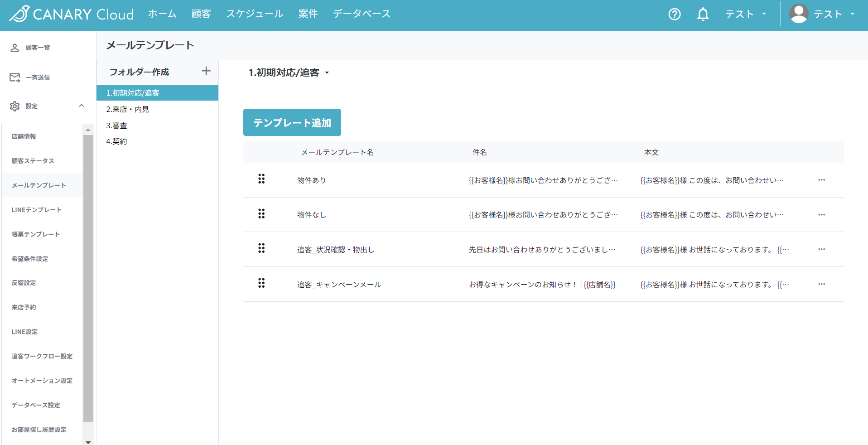The image size is (868, 445).
Task: Open 希望条件設定 in sidebar
Action: point(30,259)
